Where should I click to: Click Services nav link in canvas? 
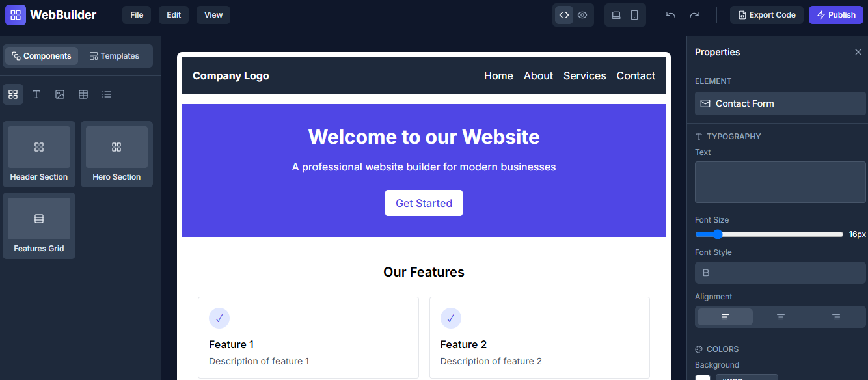[585, 75]
